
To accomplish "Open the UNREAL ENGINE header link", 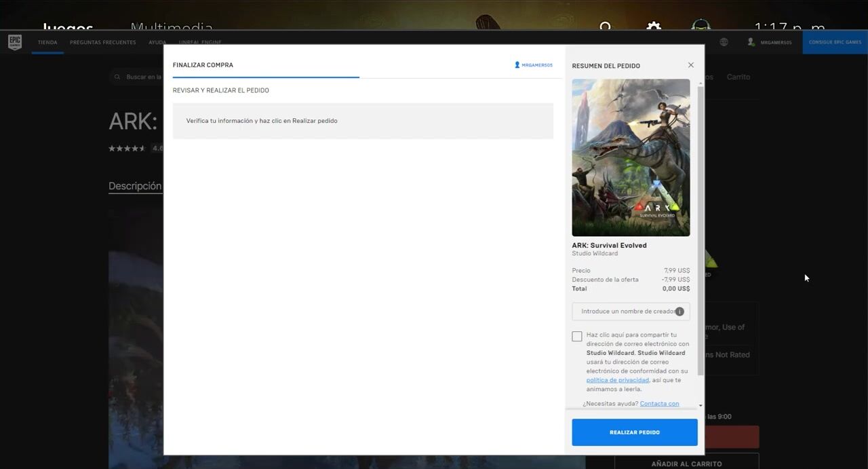I will [199, 42].
